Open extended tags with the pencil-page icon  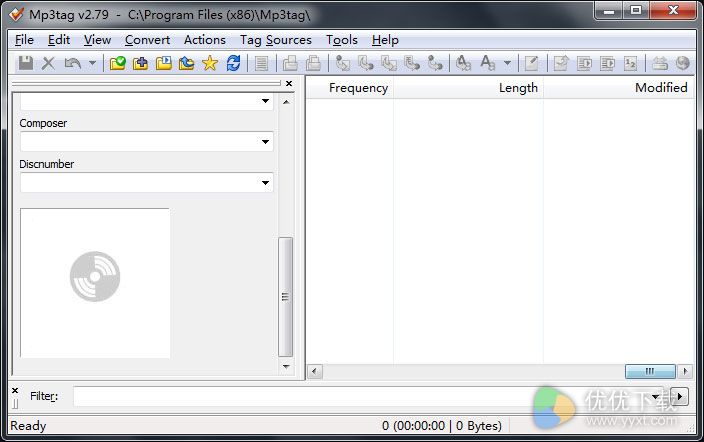(532, 63)
